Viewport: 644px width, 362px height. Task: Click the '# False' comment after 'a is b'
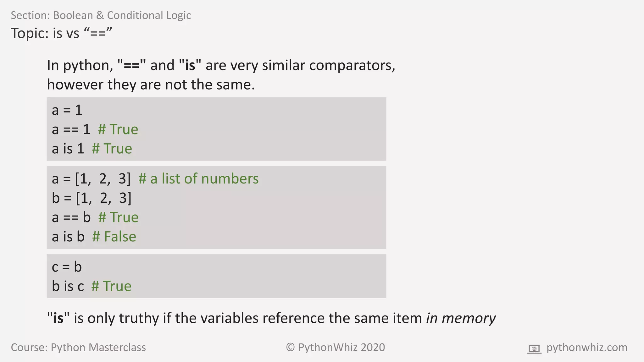[x=114, y=237]
